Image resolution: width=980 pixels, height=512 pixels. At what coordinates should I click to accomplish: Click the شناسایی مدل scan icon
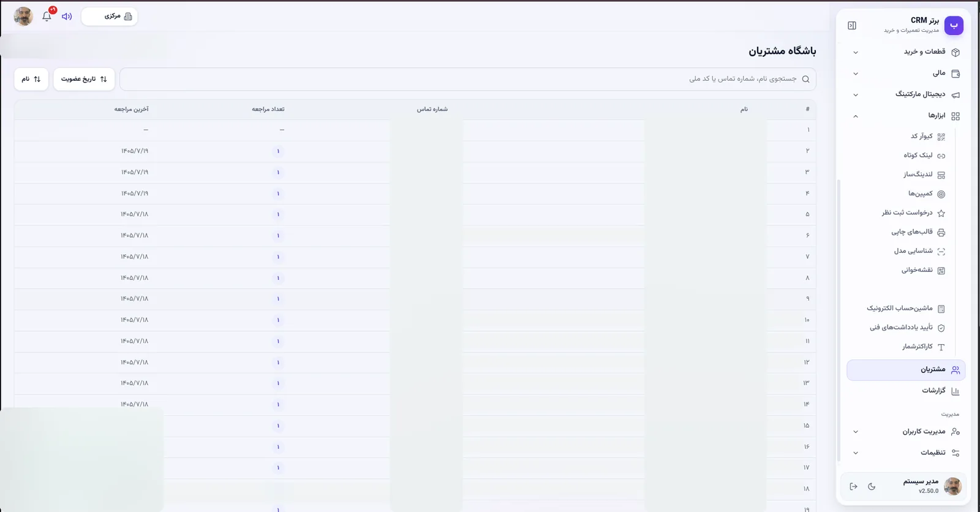tap(941, 251)
